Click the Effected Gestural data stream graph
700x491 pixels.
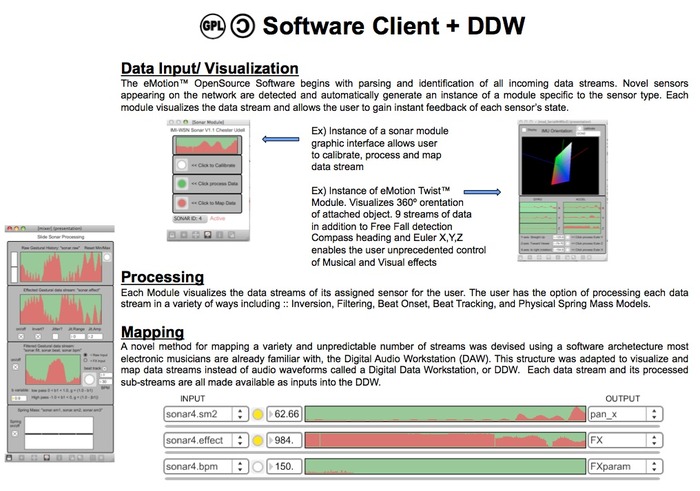[61, 309]
